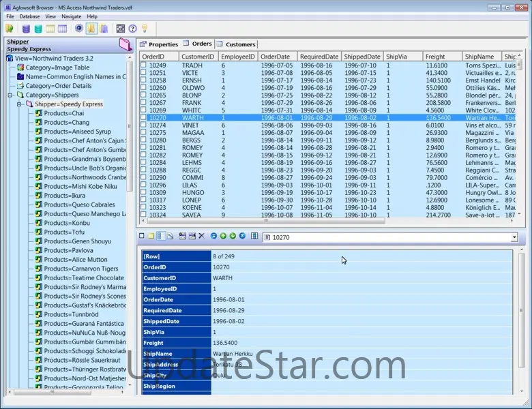Sort by the OrderDate column header
This screenshot has height=409, width=532.
pos(277,57)
